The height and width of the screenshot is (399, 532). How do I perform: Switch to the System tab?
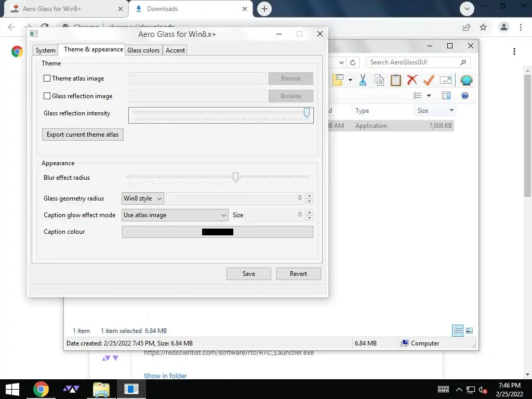[46, 50]
